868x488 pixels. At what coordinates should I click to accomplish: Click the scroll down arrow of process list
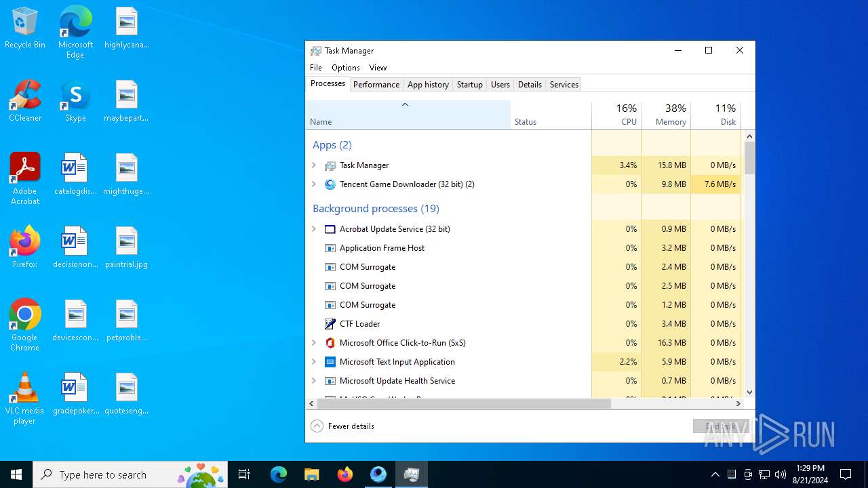pos(749,392)
